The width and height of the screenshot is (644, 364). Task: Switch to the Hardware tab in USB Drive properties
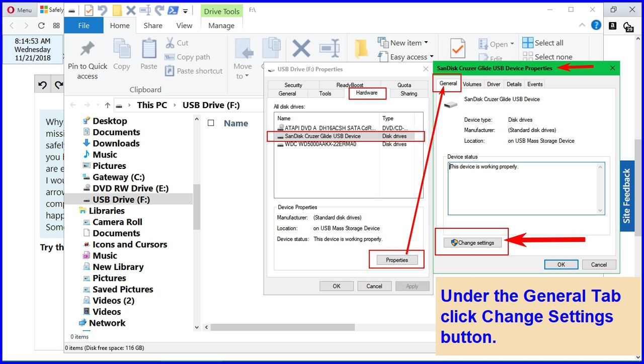point(367,93)
